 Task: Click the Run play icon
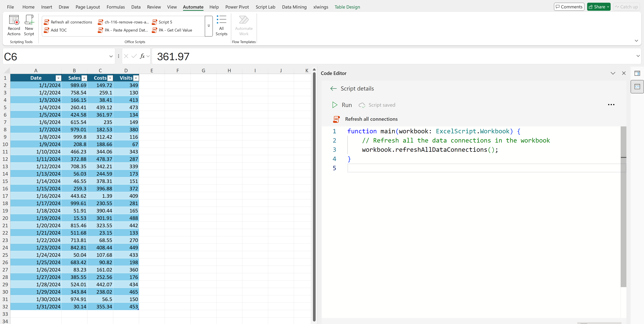(x=335, y=105)
